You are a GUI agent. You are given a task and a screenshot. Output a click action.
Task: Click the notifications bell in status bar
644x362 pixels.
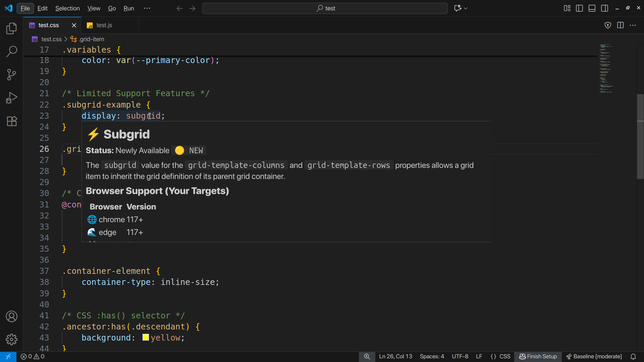[x=633, y=357]
